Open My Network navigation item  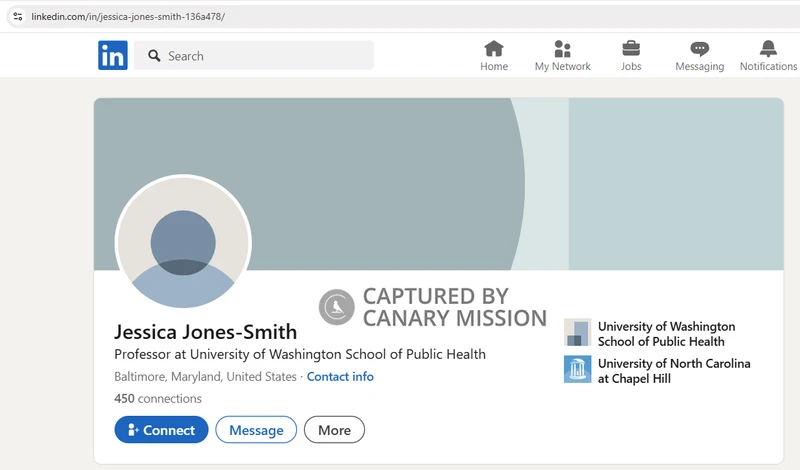point(562,56)
